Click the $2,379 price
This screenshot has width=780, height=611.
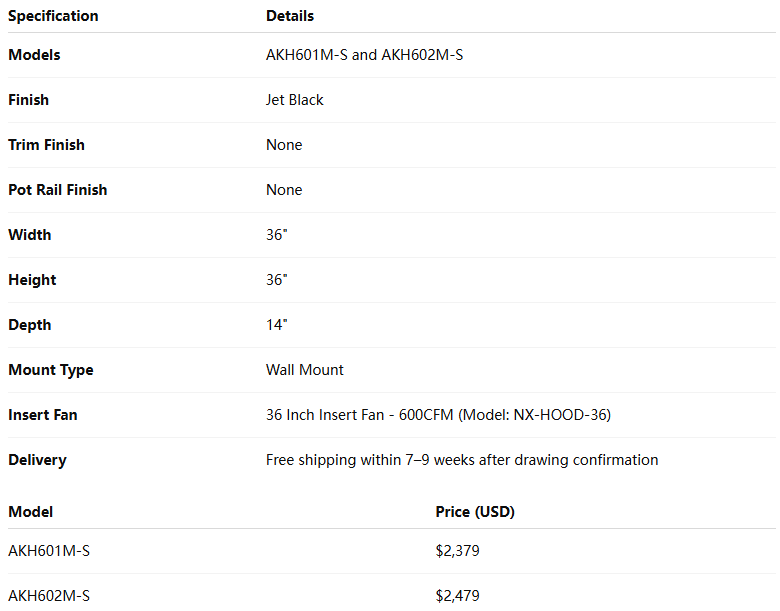(x=457, y=551)
